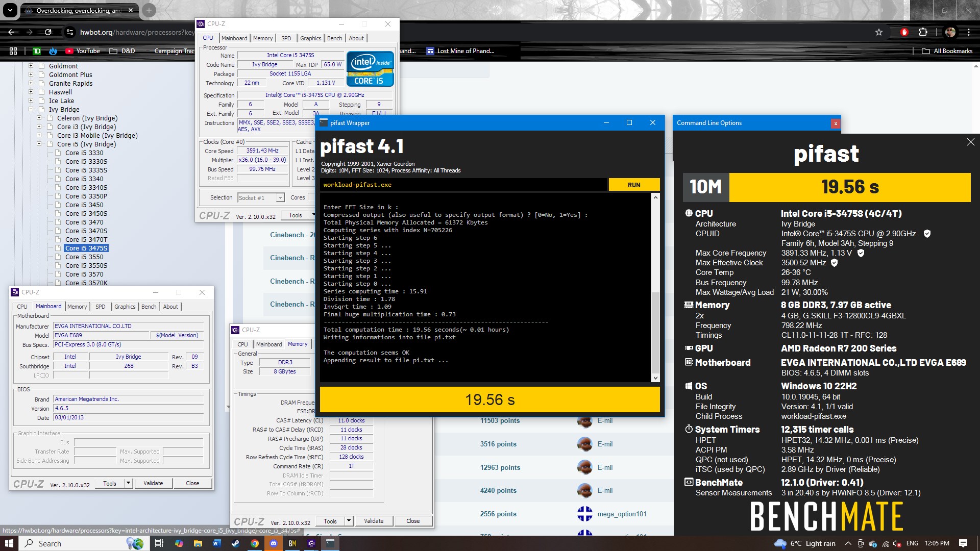
Task: Open Task View on the taskbar
Action: click(159, 543)
